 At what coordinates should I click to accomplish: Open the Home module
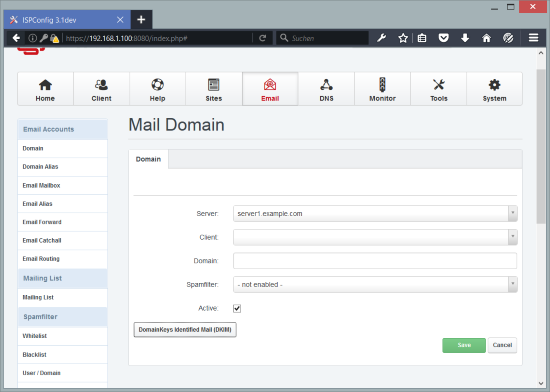(x=45, y=89)
